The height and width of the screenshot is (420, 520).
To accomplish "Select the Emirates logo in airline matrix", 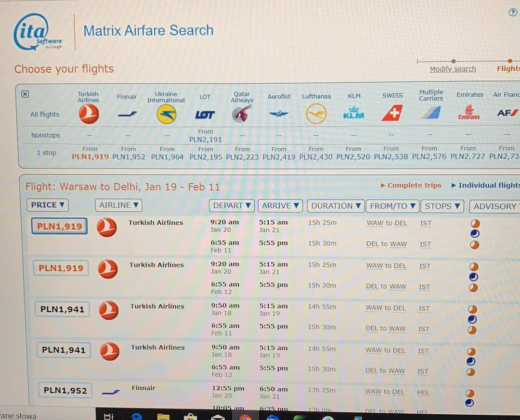I will coord(469,112).
